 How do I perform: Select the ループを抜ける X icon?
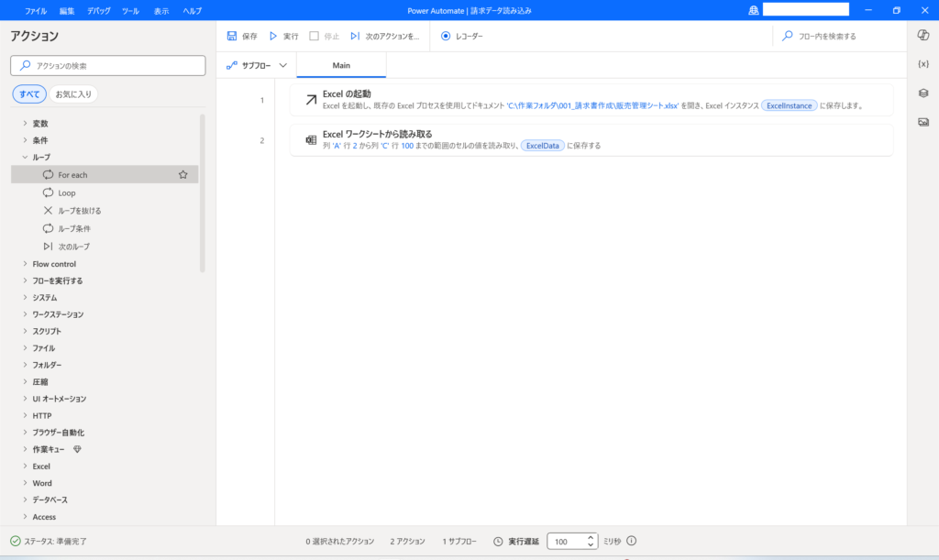(x=48, y=210)
